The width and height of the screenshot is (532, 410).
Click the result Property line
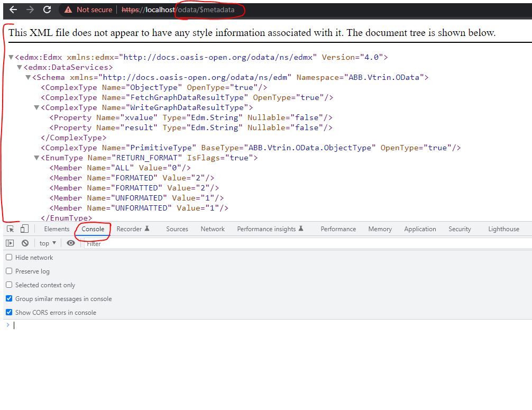[191, 127]
